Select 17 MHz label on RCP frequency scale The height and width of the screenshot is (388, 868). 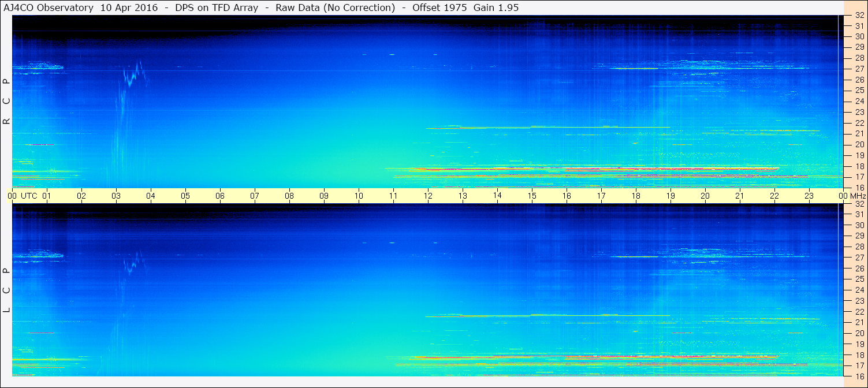tap(859, 177)
